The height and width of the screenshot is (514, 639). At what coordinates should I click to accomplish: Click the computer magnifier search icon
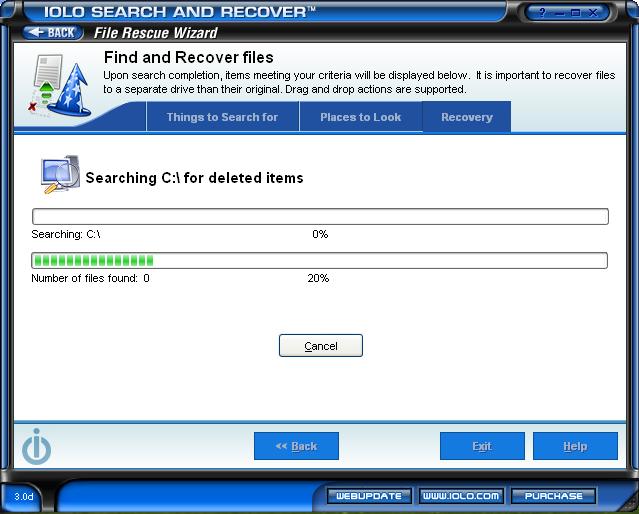60,174
